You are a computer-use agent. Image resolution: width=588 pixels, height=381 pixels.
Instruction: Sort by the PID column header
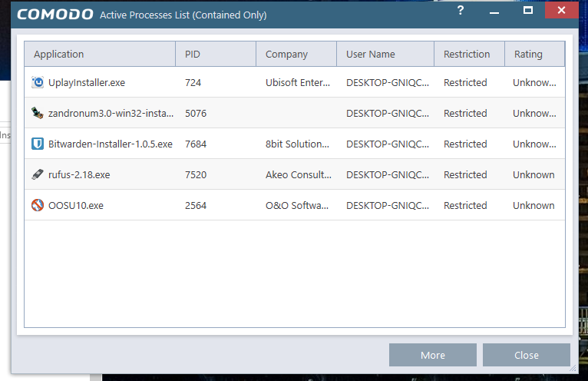point(216,54)
